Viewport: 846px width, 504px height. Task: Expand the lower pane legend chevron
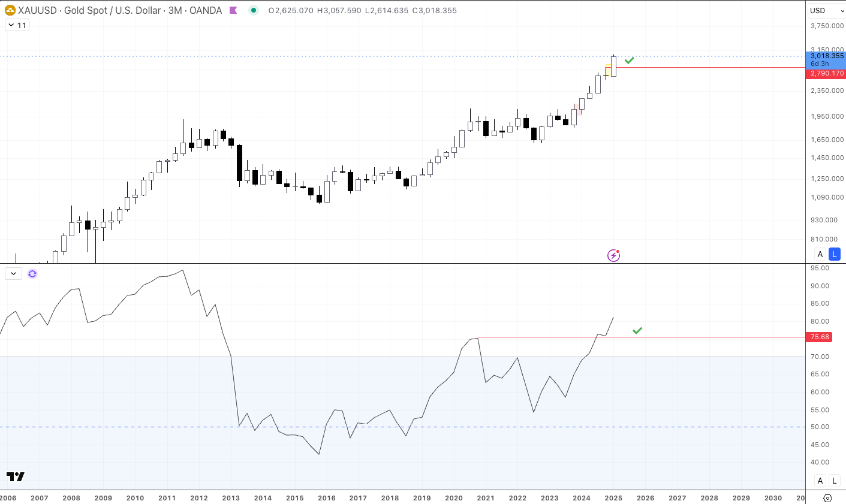(x=13, y=274)
